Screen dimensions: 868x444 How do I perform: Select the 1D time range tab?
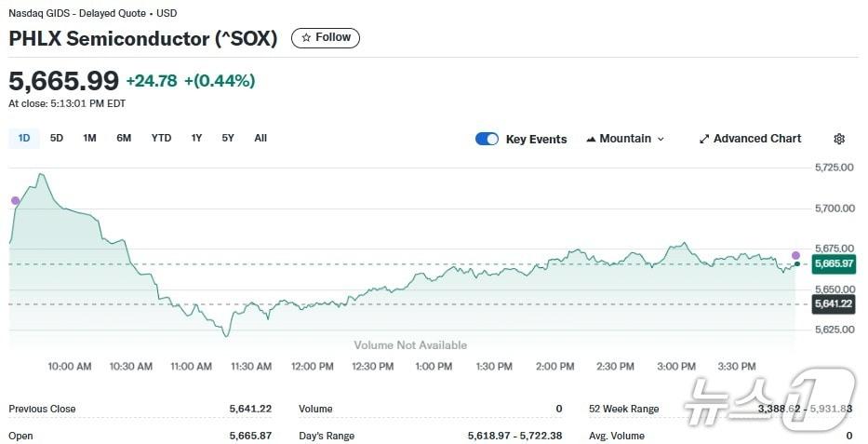pos(24,138)
